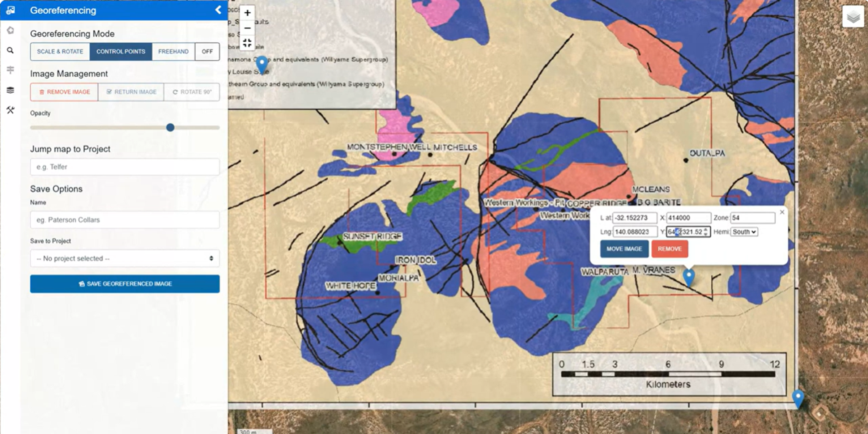Select the control point marker below the scale bar
868x434 pixels.
coord(798,399)
